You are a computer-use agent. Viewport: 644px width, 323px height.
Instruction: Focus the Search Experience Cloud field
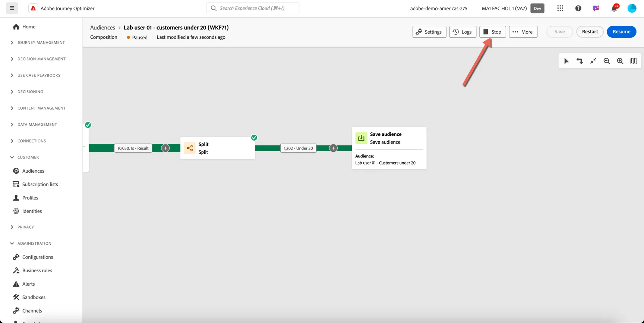[253, 8]
